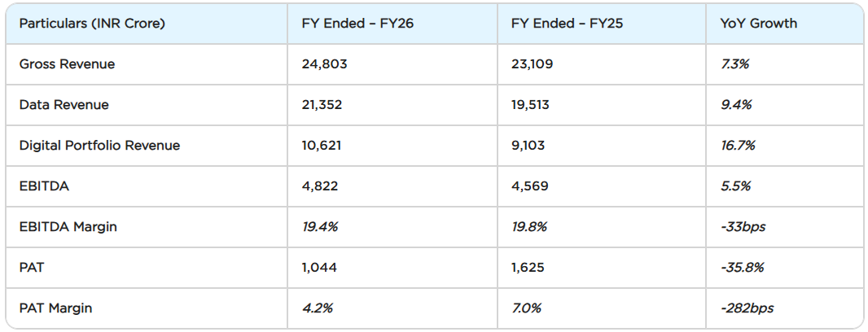Select the 1,044 PAT value
The width and height of the screenshot is (868, 332).
[319, 268]
